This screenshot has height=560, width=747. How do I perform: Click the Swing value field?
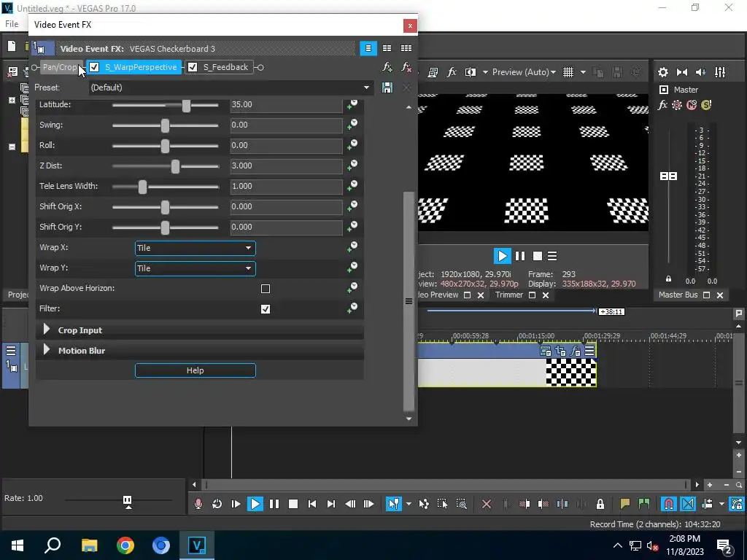[286, 125]
